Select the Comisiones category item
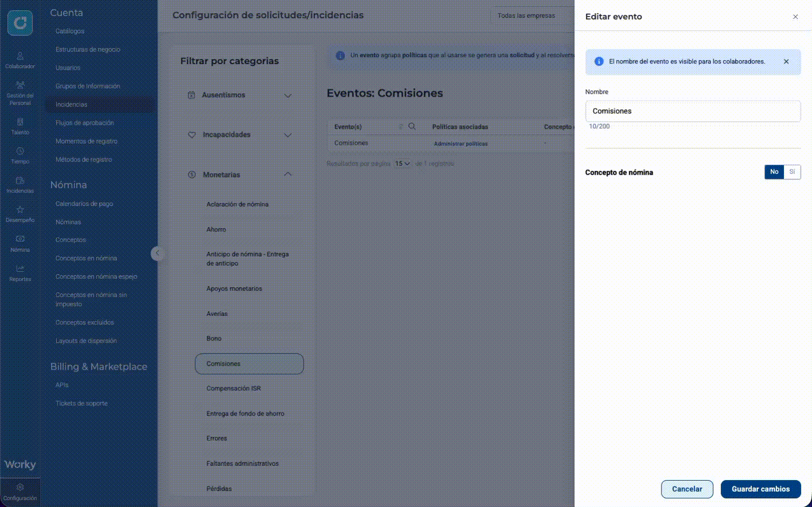 pos(249,364)
